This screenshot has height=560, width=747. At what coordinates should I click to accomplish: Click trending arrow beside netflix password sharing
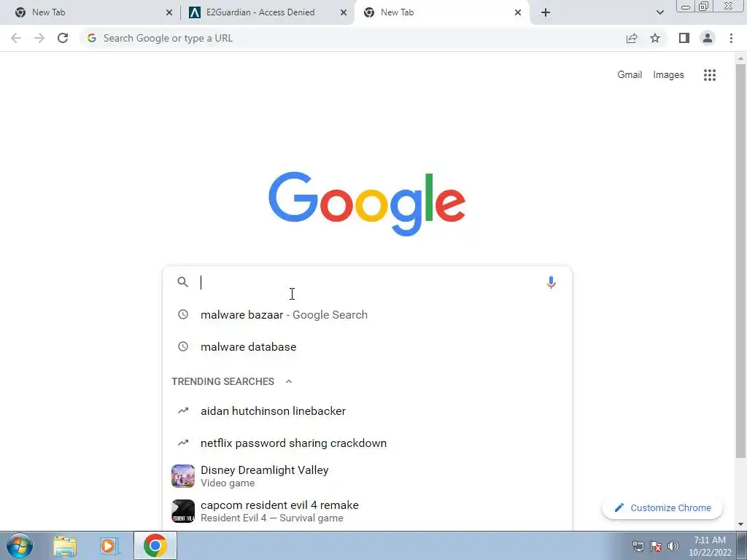coord(183,443)
